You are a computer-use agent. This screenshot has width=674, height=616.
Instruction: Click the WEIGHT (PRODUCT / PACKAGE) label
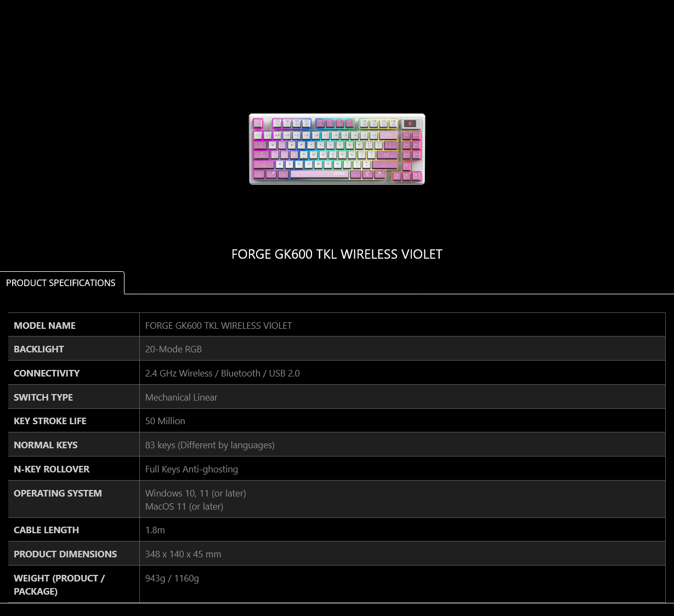(x=59, y=585)
